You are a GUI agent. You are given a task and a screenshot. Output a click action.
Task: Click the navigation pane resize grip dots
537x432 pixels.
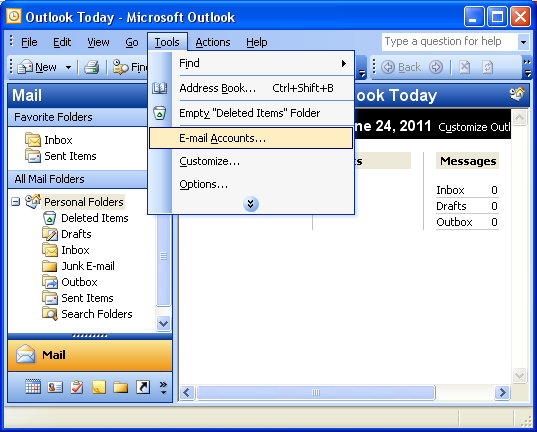click(90, 336)
